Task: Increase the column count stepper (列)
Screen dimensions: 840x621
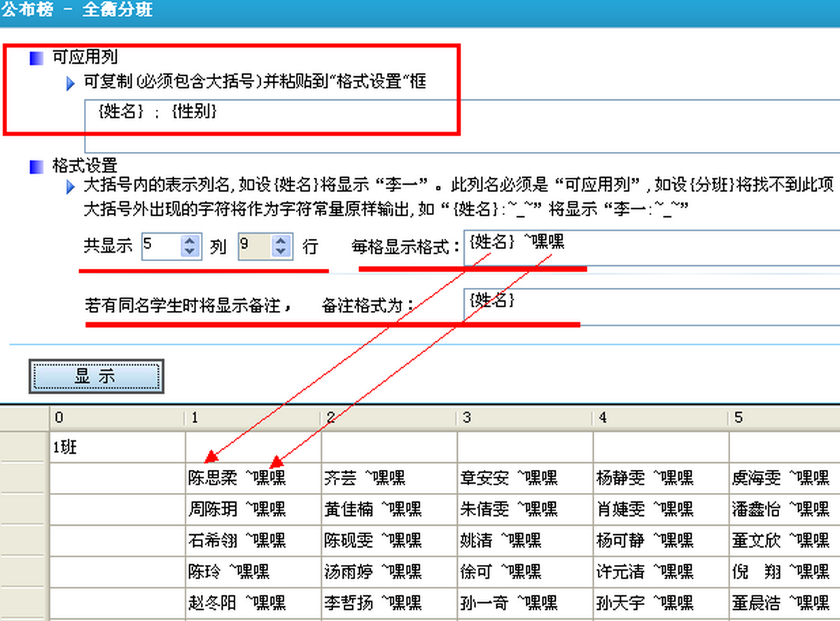Action: point(190,240)
